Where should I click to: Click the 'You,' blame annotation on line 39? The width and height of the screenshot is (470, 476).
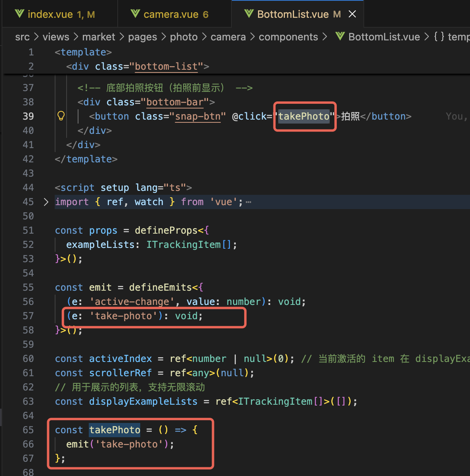coord(457,116)
